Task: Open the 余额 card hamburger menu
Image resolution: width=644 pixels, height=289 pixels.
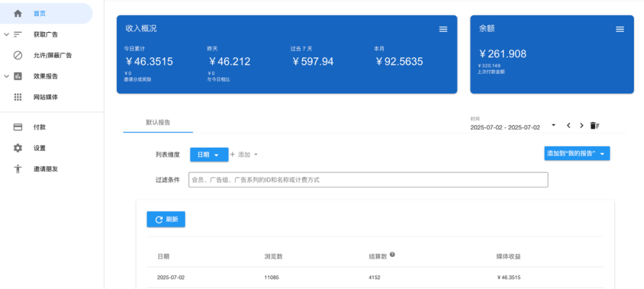Action: [x=620, y=29]
